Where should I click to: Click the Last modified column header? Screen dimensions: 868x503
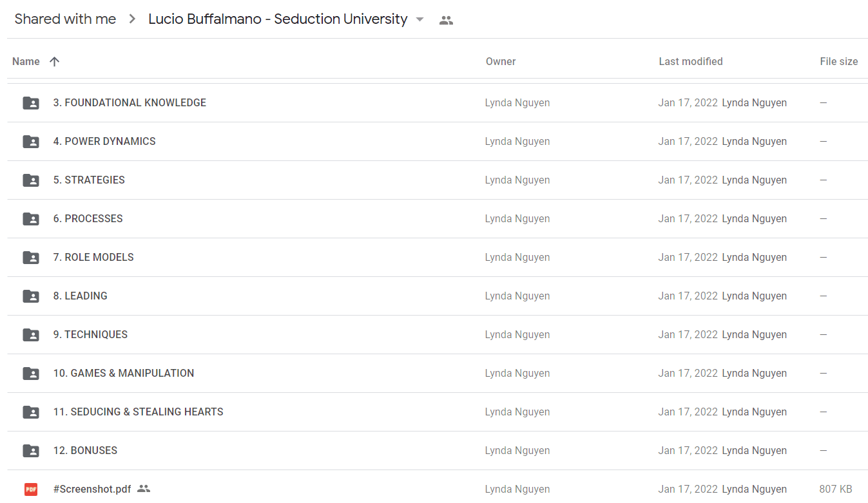point(691,61)
